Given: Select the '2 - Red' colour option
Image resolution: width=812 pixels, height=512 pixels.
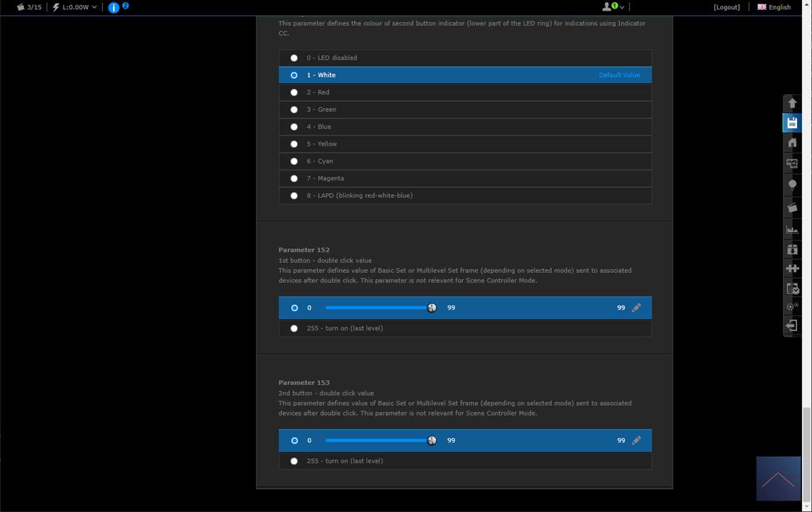Looking at the screenshot, I should click(x=294, y=92).
